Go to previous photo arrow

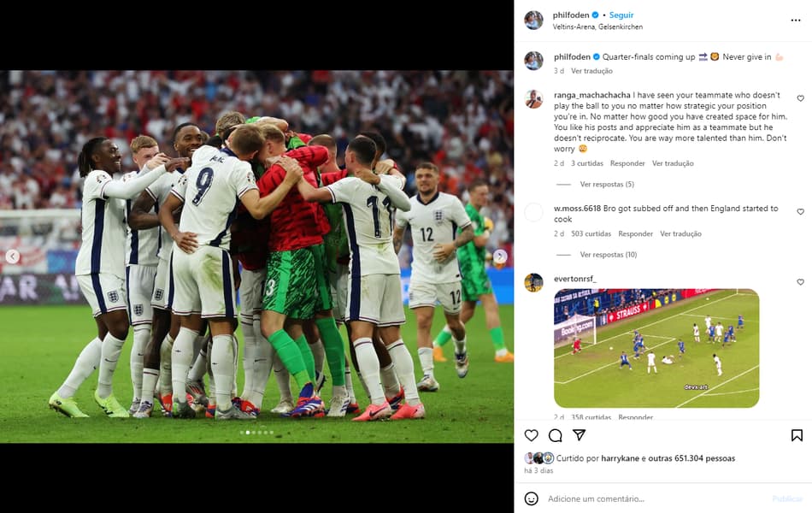tap(13, 256)
